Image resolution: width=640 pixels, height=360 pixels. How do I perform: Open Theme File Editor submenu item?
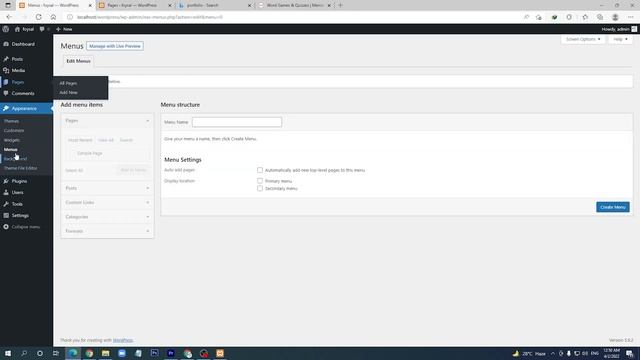pyautogui.click(x=20, y=168)
